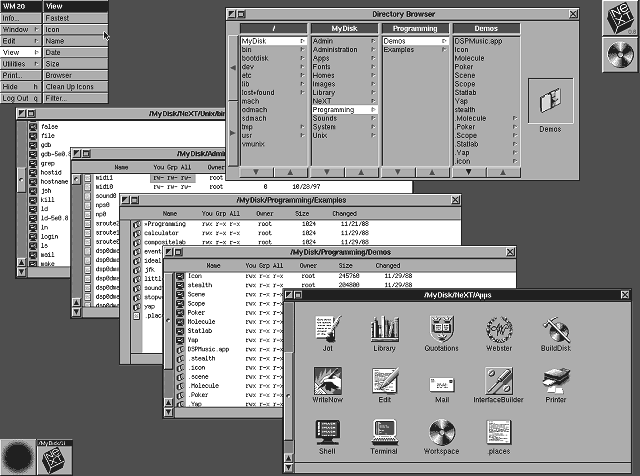Select the .places file icon

[499, 432]
